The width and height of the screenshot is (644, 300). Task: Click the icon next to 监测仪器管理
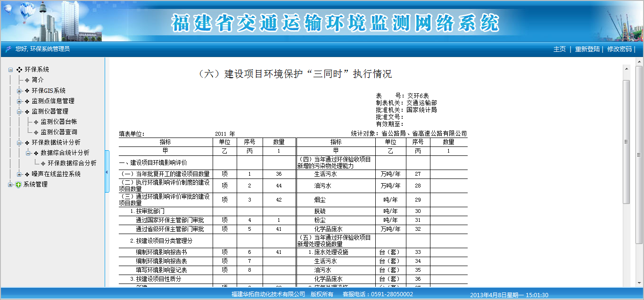(27, 111)
